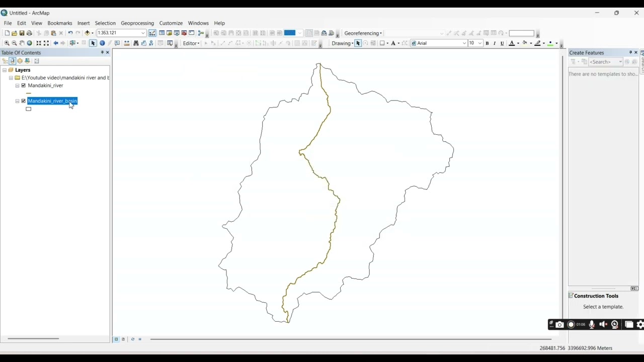Open the ArcToolbox window icon
Image resolution: width=644 pixels, height=362 pixels.
pos(184,33)
